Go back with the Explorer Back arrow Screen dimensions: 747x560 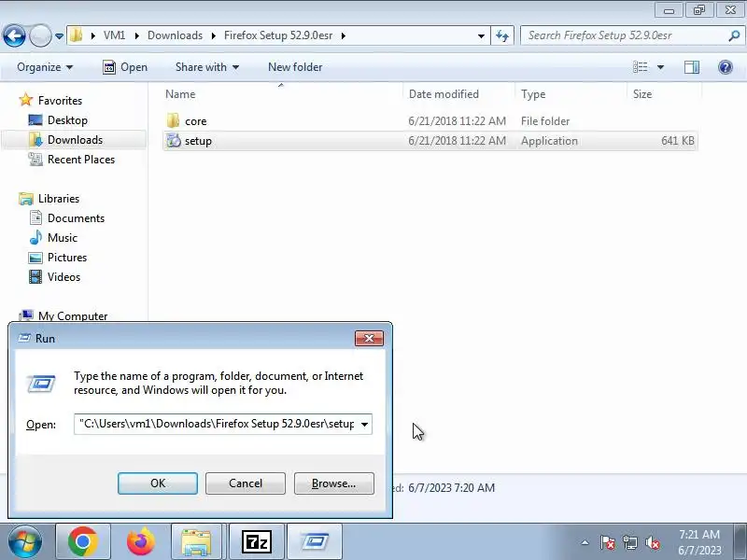point(14,35)
